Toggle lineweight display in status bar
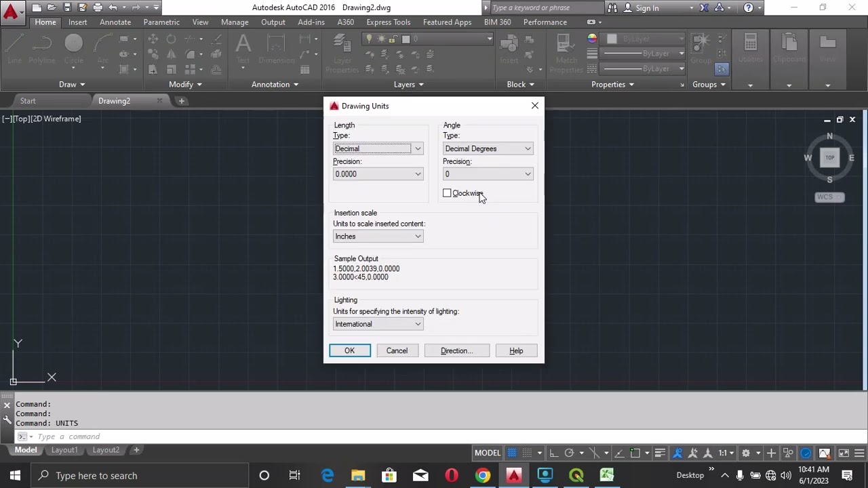 point(660,453)
